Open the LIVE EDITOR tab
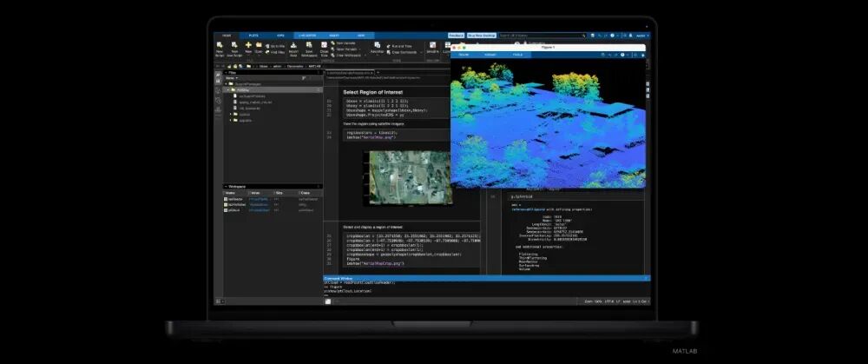 point(307,36)
